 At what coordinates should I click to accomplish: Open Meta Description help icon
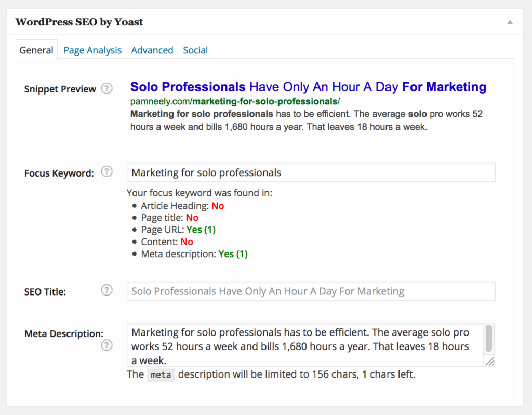[107, 345]
